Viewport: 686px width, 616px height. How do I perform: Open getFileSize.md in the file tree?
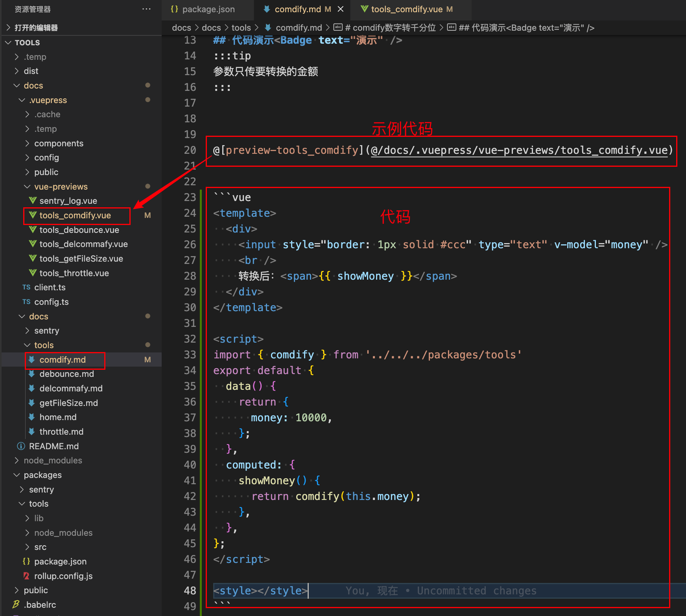(x=68, y=403)
